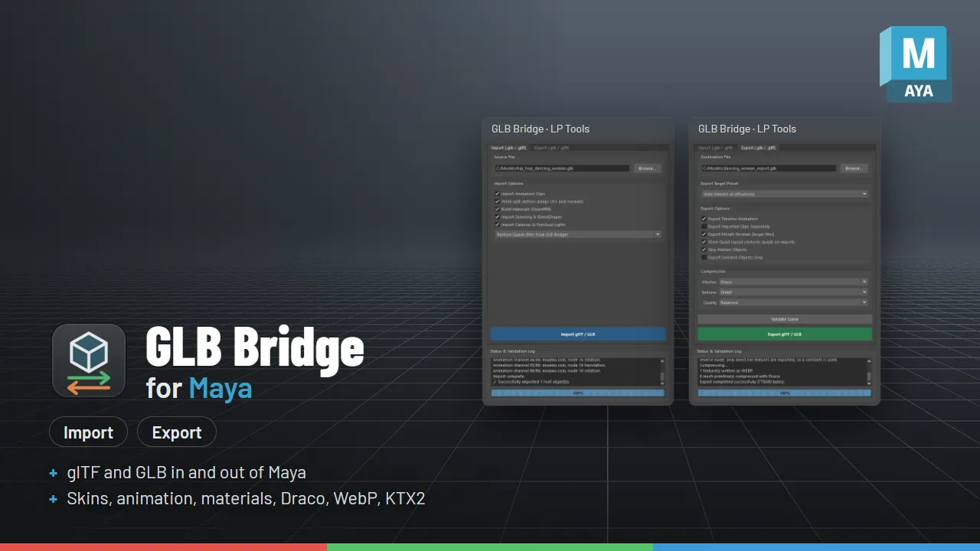Click the Autodesk Maya logo badge
The height and width of the screenshot is (551, 980).
point(916,64)
